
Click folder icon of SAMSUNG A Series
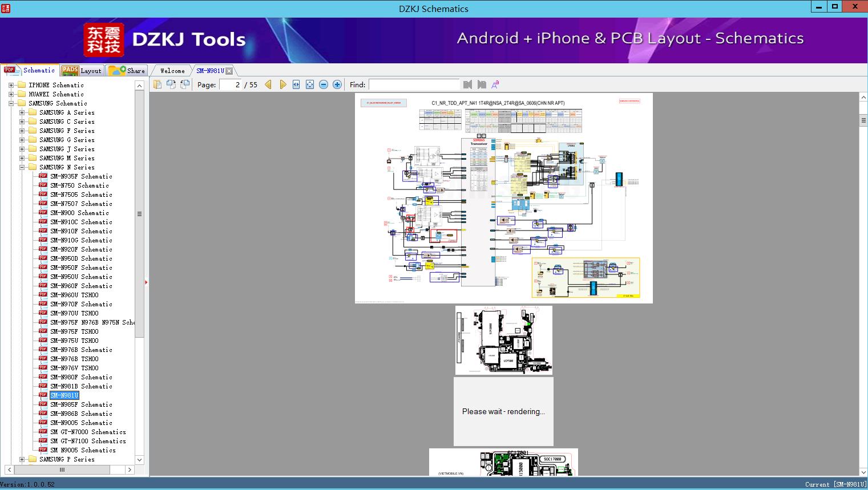tap(33, 112)
